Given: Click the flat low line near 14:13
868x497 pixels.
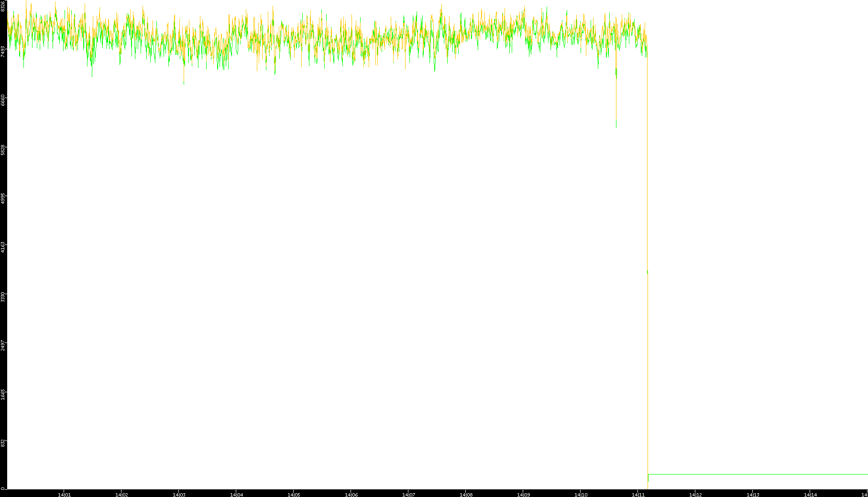Looking at the screenshot, I should (x=753, y=474).
